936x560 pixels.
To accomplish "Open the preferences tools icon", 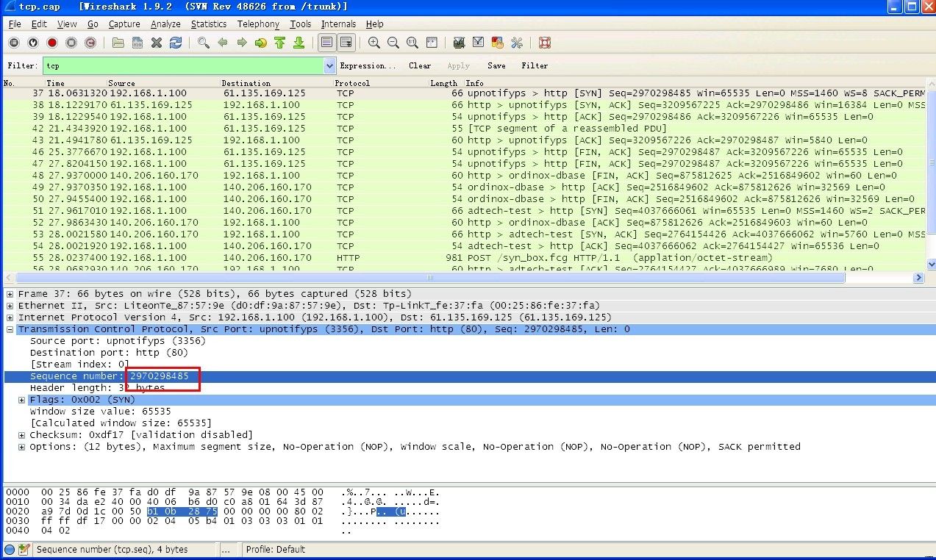I will point(517,43).
